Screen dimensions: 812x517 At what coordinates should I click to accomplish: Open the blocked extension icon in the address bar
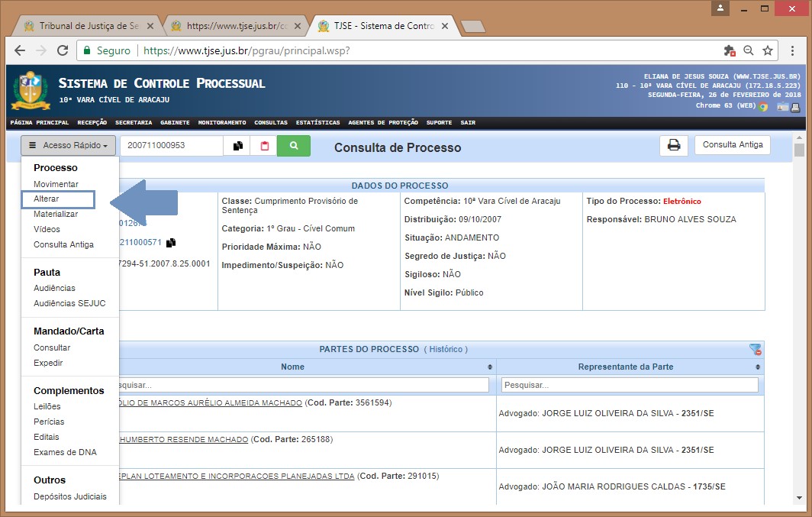pos(730,50)
